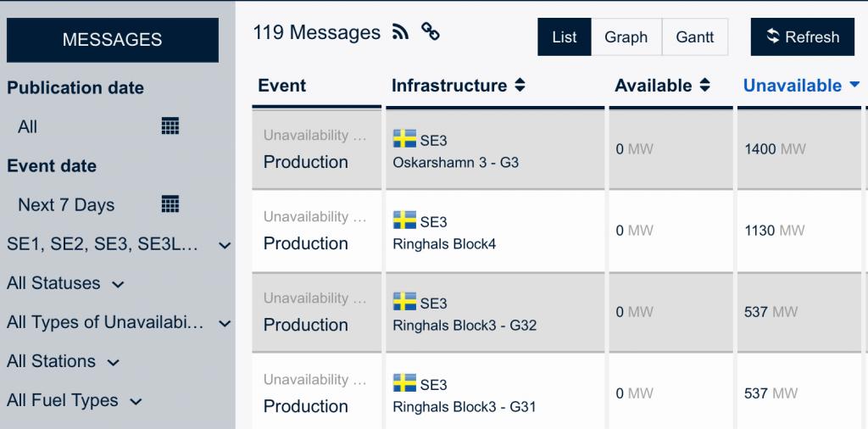Sort by Infrastructure column arrows
The height and width of the screenshot is (429, 868).
(520, 86)
